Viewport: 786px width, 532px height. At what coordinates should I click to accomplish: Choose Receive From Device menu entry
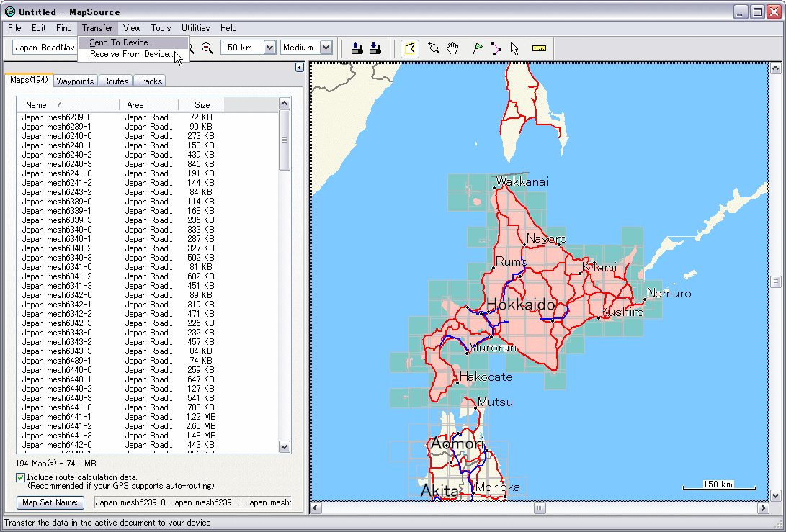coord(133,54)
